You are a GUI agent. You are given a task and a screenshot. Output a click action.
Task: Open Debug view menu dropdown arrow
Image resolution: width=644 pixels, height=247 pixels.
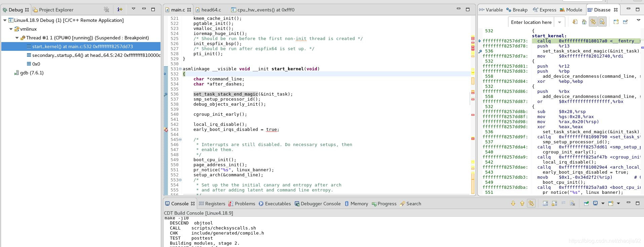pyautogui.click(x=133, y=9)
